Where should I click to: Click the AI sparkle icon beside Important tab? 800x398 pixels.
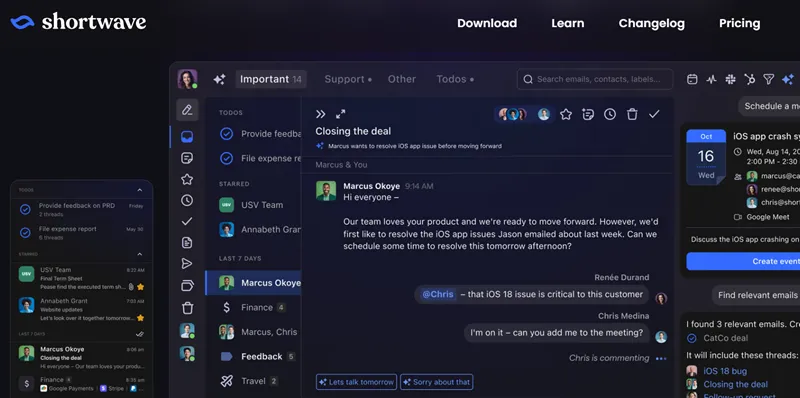(219, 79)
